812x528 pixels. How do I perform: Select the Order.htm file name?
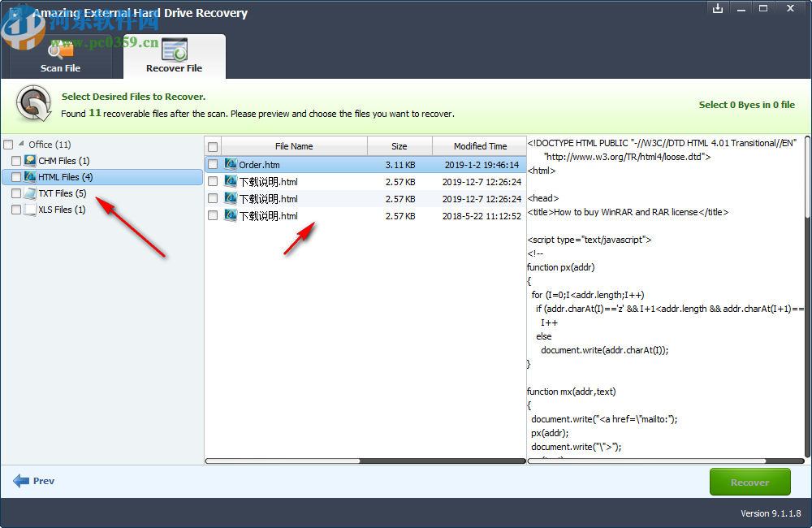point(259,165)
